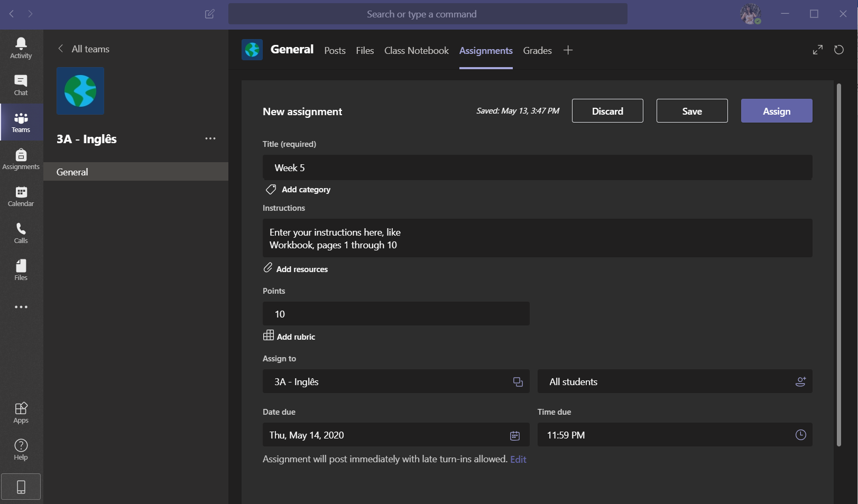
Task: Open Calendar from the sidebar
Action: coord(21,196)
